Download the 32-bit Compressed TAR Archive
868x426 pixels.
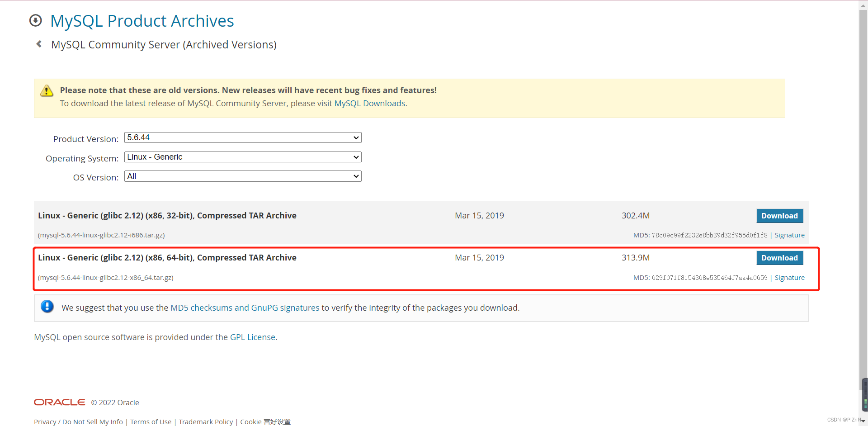[779, 216]
